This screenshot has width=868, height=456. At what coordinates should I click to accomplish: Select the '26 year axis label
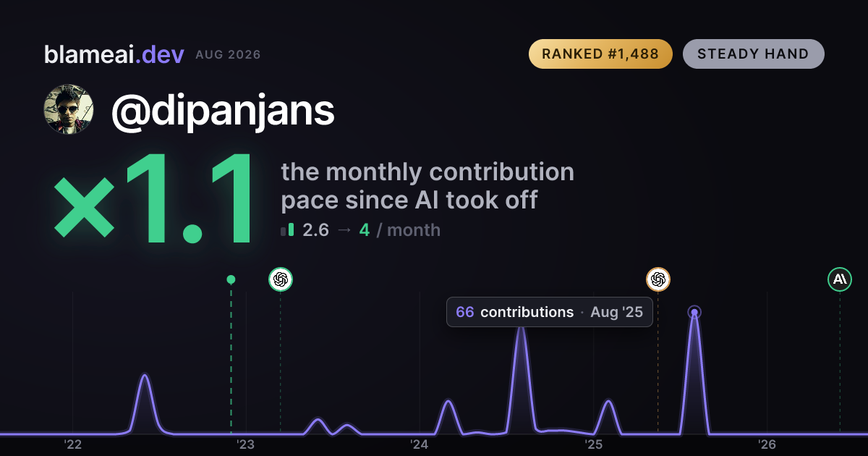(767, 444)
